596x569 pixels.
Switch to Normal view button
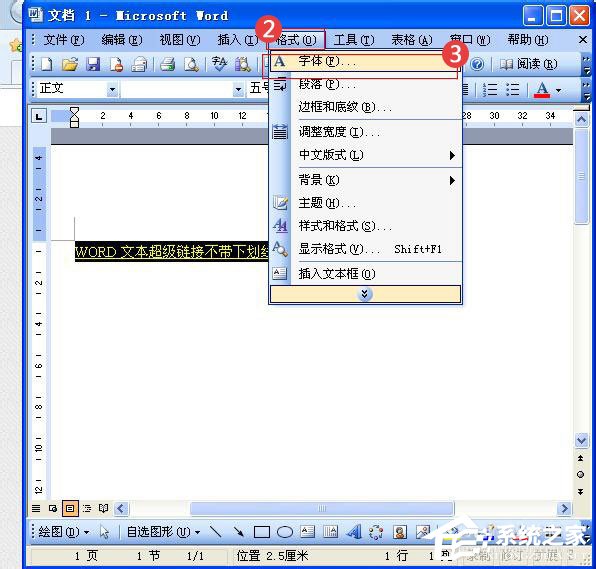point(36,508)
